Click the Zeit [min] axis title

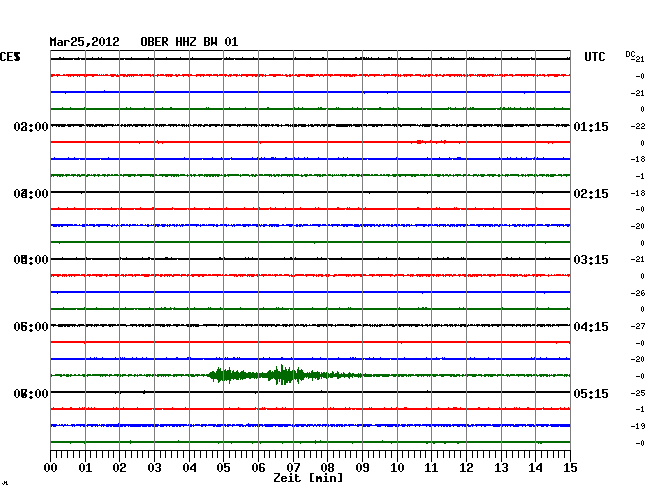(x=308, y=478)
